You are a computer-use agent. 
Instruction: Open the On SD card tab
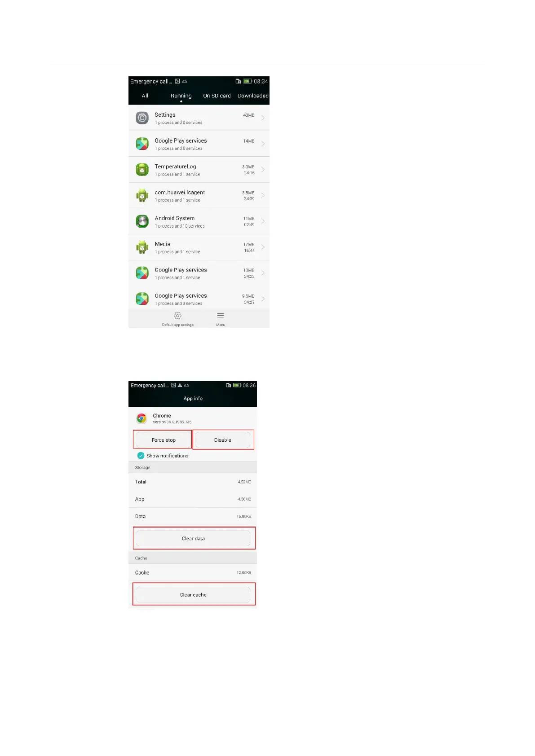click(x=217, y=96)
